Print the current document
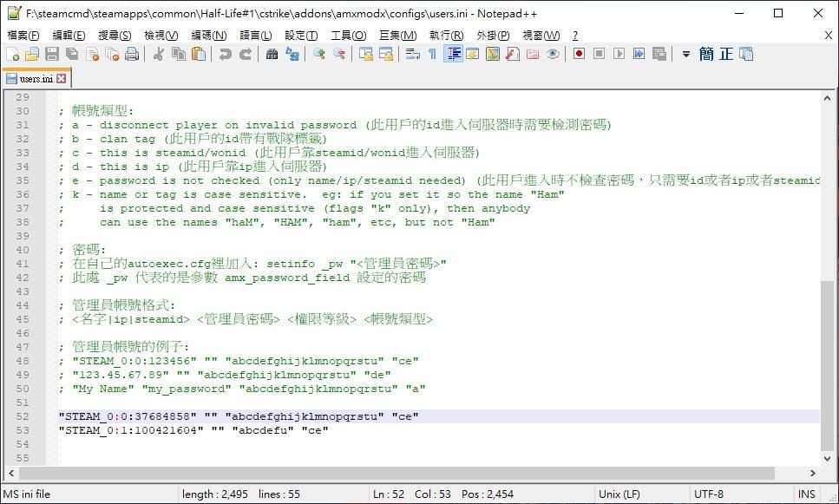839x504 pixels. tap(130, 53)
